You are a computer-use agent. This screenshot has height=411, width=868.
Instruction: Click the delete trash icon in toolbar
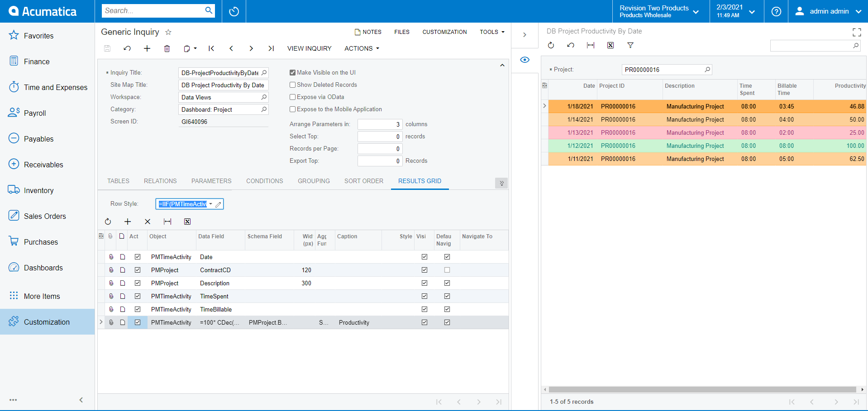[x=167, y=48]
